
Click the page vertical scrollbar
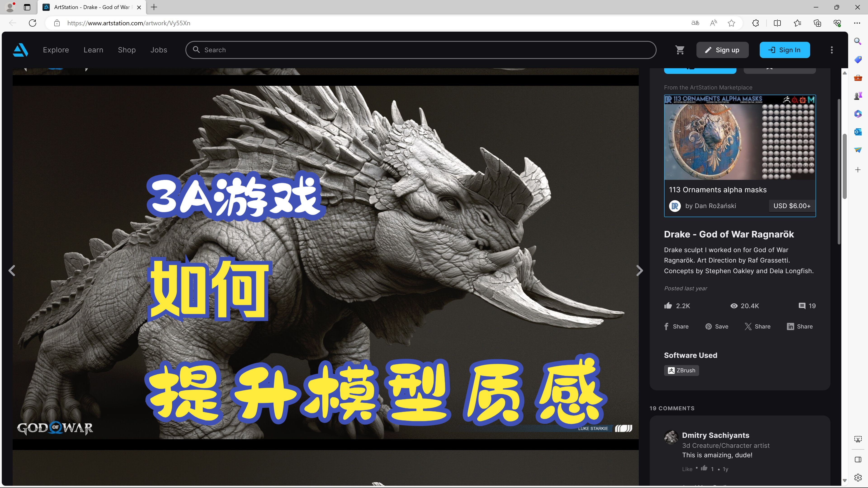(844, 167)
